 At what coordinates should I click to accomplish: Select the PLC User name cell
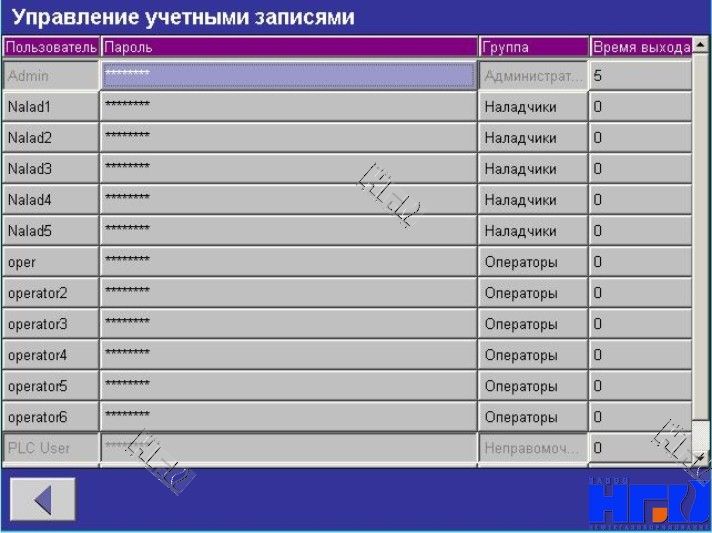tap(50, 448)
